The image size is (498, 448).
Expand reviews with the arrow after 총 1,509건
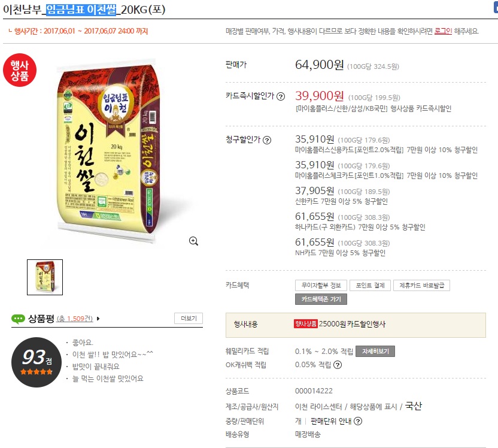point(98,319)
